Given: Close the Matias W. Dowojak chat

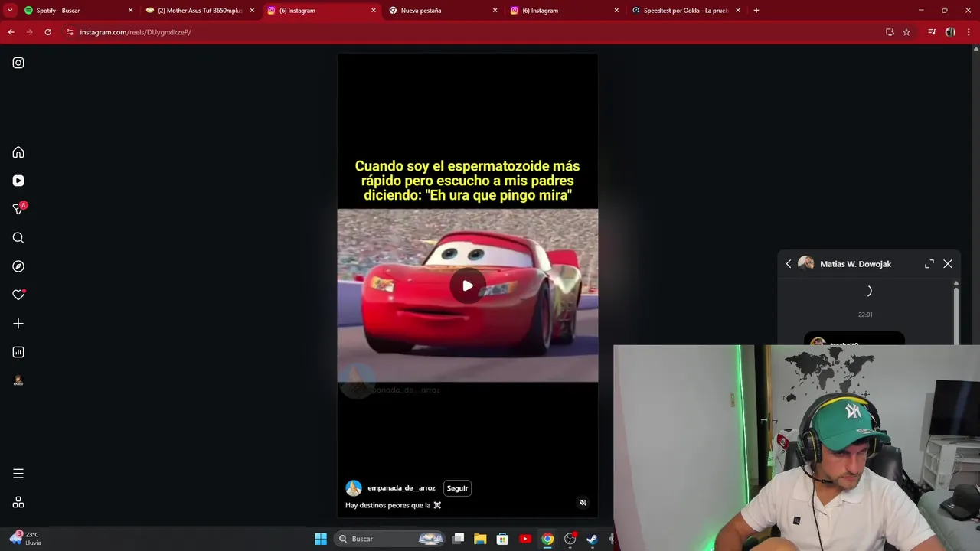Looking at the screenshot, I should tap(948, 264).
